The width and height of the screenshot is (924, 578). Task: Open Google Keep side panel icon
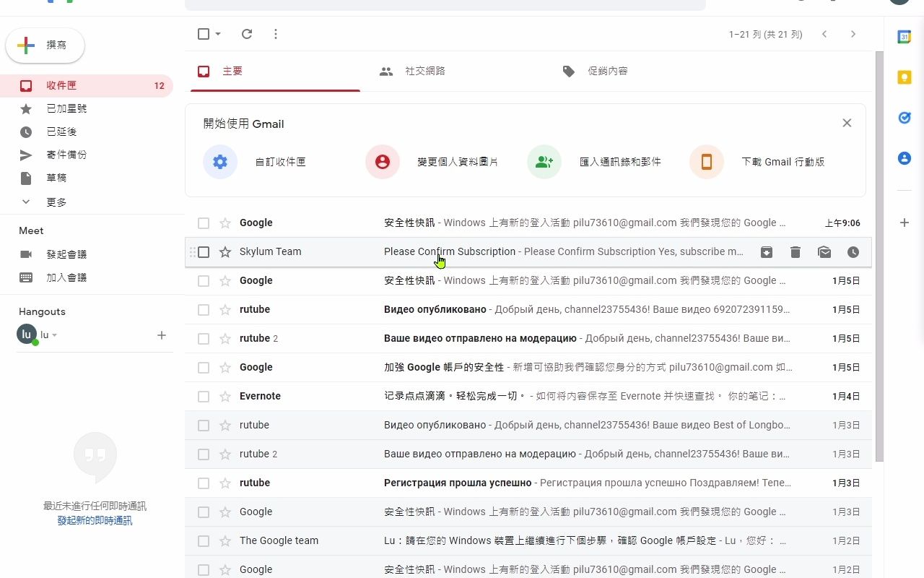click(904, 77)
